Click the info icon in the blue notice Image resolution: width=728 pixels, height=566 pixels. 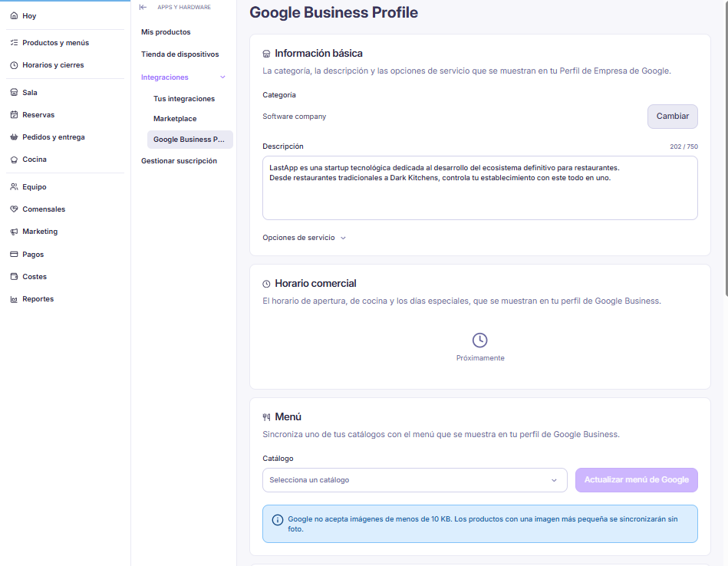(x=278, y=520)
